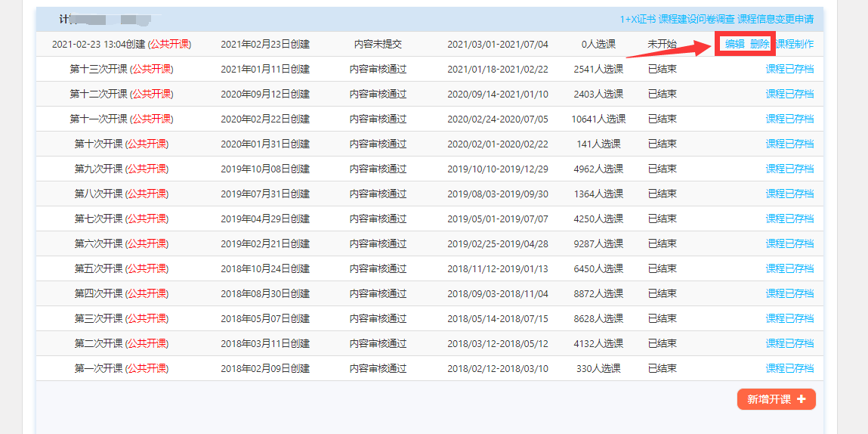The height and width of the screenshot is (434, 868).
Task: Click the 2018年02月09日创建 date cell
Action: click(265, 368)
